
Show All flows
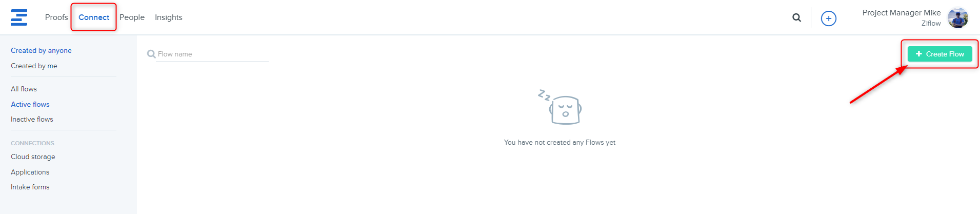click(24, 89)
